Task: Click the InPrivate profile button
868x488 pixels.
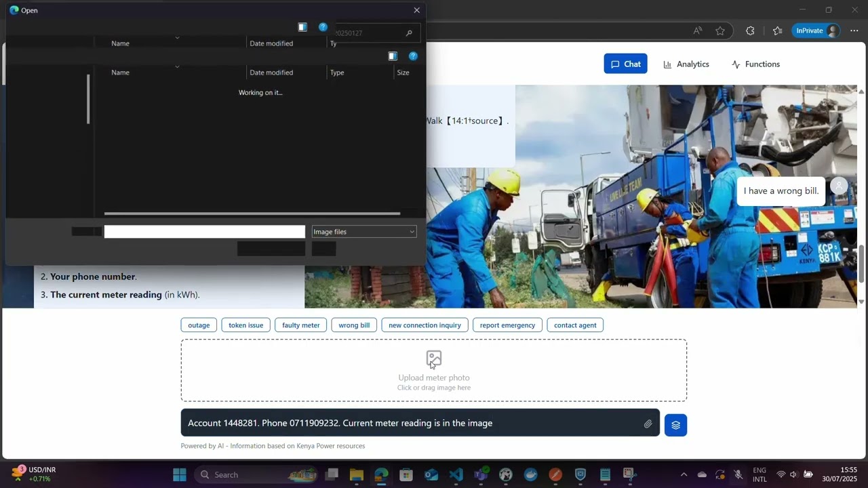Action: tap(816, 30)
